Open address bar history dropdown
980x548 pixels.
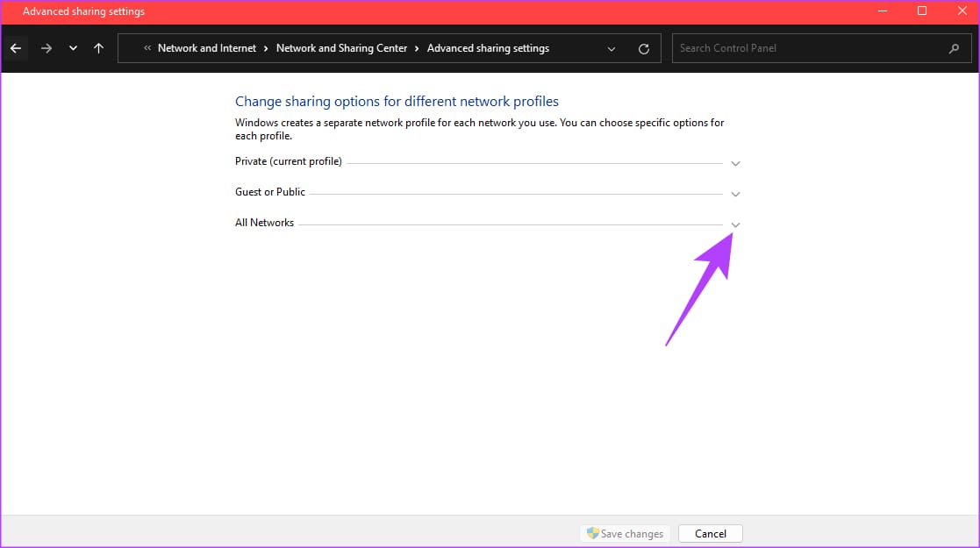coord(612,49)
